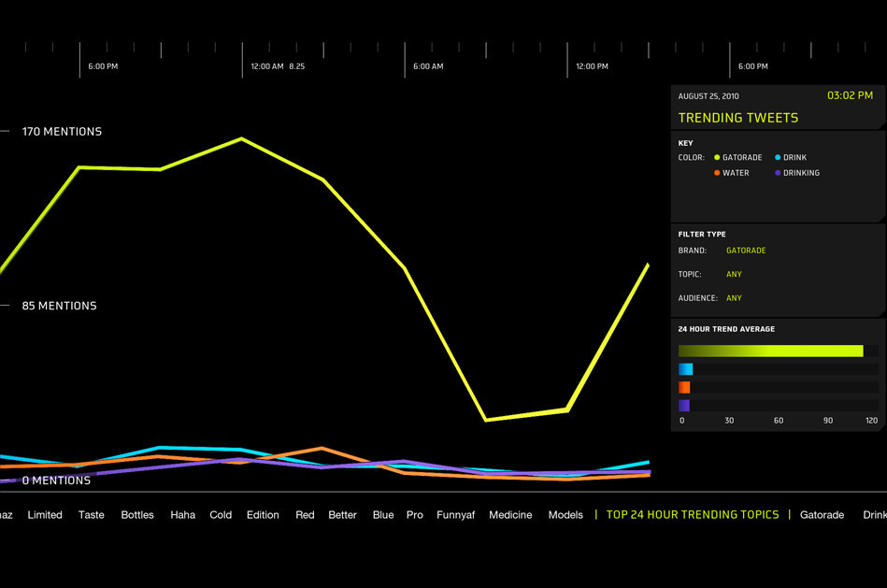Viewport: 887px width, 588px height.
Task: Click the Funnyaf trending topic
Action: [455, 515]
